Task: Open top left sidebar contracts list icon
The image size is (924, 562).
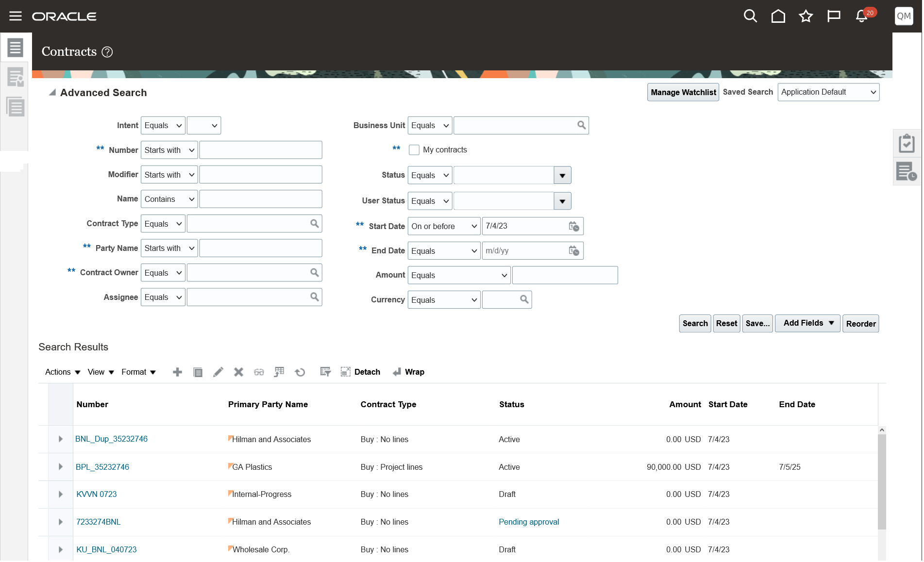Action: 16,48
